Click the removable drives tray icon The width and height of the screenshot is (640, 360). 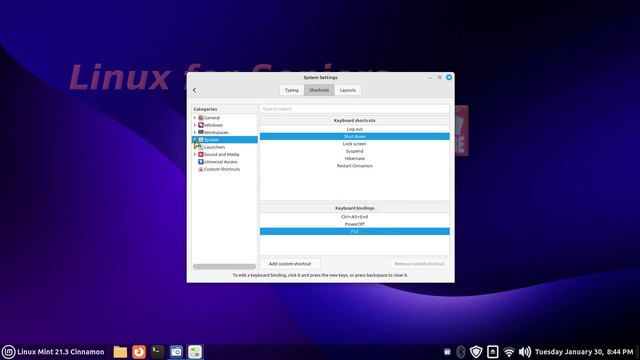click(x=493, y=351)
